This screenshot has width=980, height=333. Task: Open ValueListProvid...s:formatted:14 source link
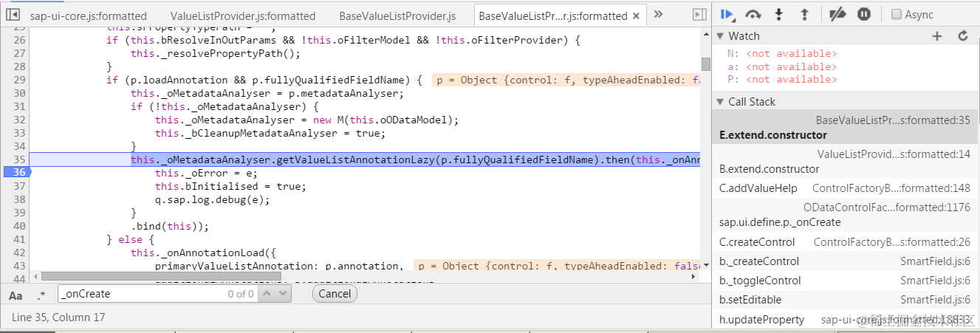point(894,154)
